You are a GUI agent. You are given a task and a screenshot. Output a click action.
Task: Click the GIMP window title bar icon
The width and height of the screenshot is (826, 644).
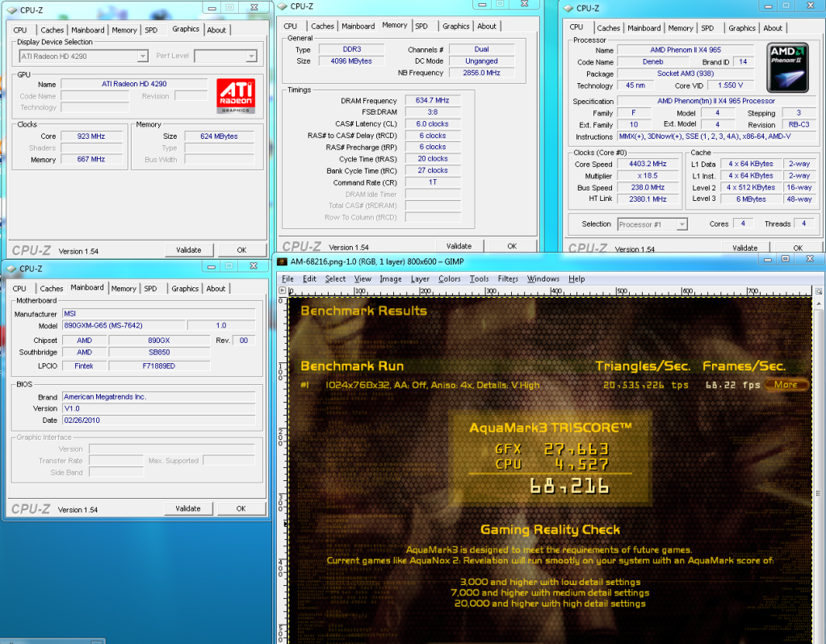click(x=283, y=262)
